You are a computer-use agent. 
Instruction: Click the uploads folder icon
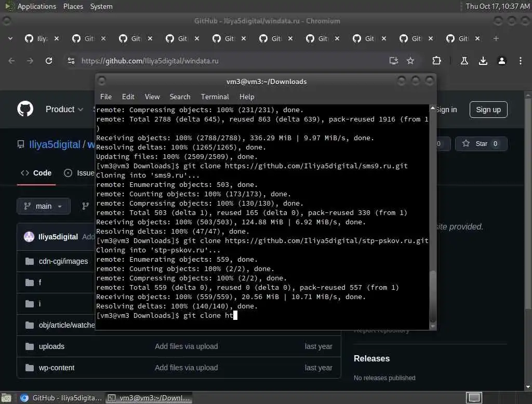point(30,346)
